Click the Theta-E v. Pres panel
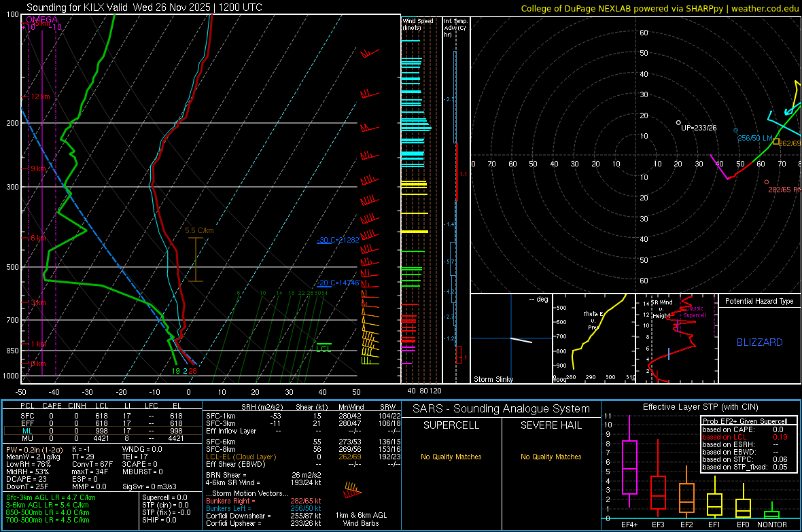The image size is (802, 532). coord(594,338)
